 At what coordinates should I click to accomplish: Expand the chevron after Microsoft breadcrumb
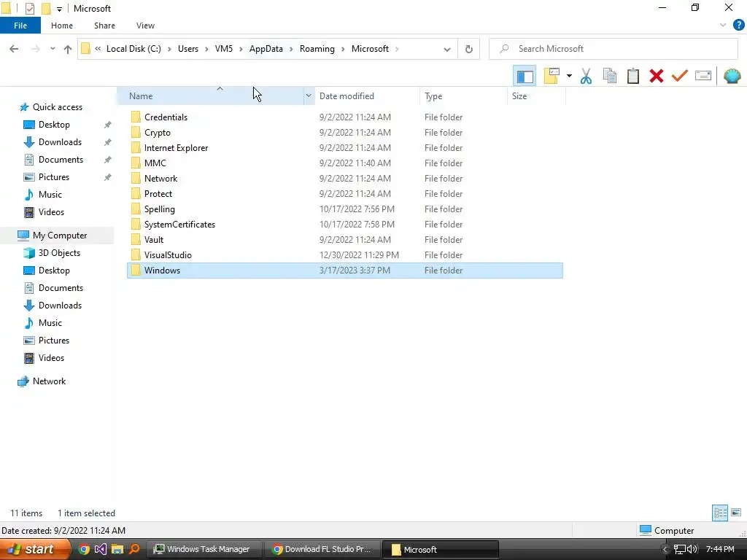point(397,49)
